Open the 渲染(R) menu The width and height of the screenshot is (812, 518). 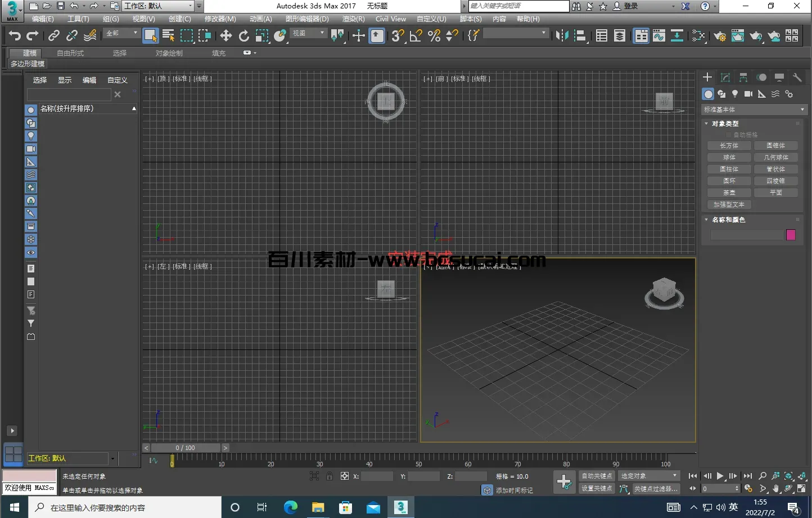pyautogui.click(x=353, y=19)
